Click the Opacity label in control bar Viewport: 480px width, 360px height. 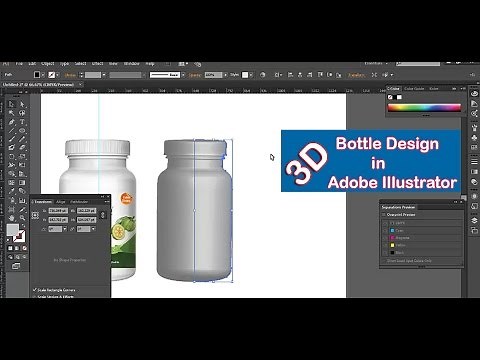195,75
